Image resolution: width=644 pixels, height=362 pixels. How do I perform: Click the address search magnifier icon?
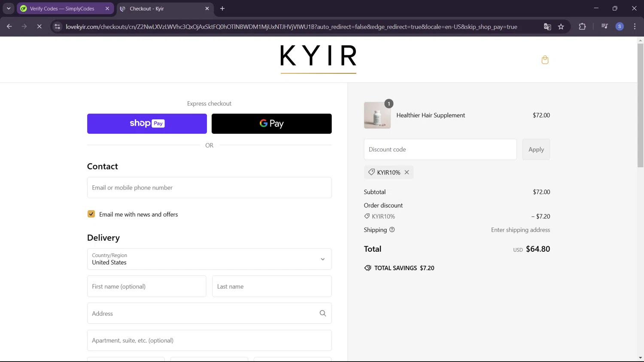click(x=323, y=314)
